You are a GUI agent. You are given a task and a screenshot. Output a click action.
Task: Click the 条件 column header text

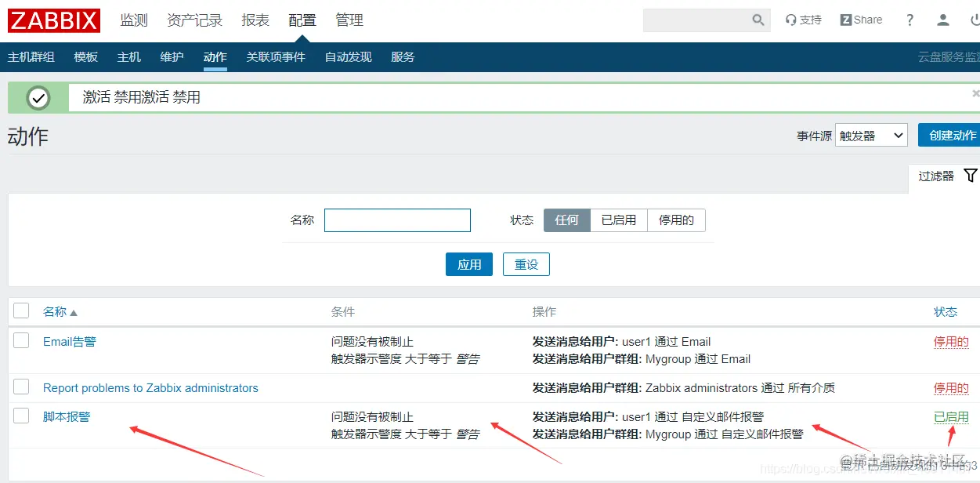pos(343,311)
